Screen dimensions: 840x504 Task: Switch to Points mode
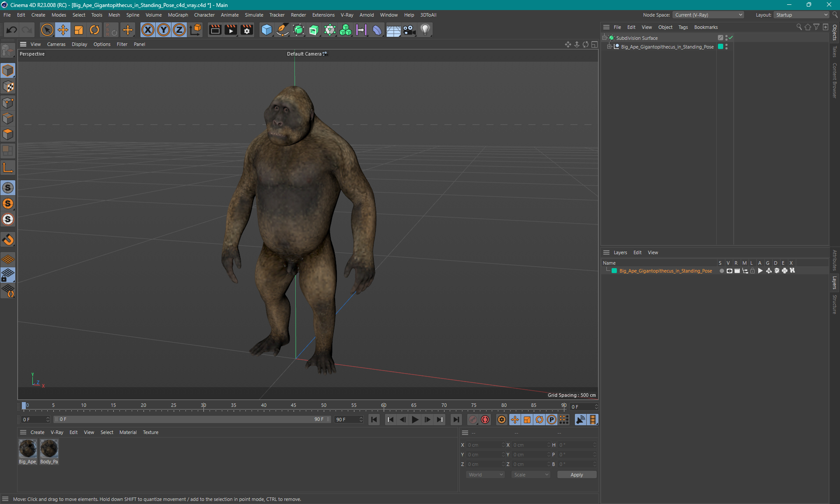(8, 103)
